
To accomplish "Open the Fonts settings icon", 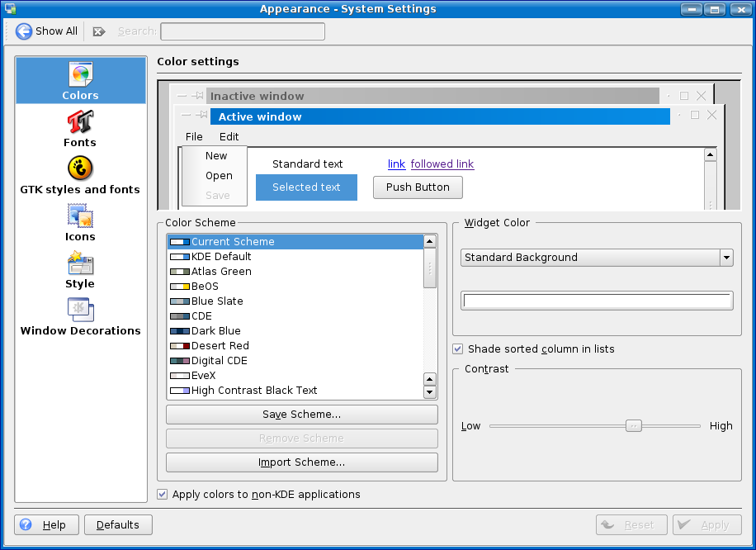I will [x=80, y=123].
